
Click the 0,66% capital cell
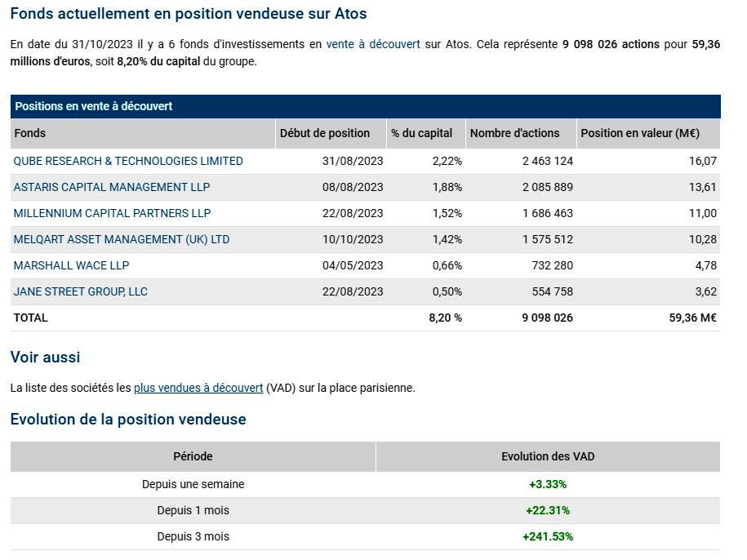[x=447, y=266]
